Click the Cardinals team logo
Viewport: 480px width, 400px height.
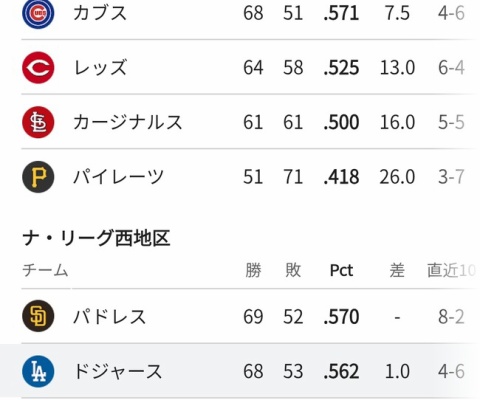[38, 122]
